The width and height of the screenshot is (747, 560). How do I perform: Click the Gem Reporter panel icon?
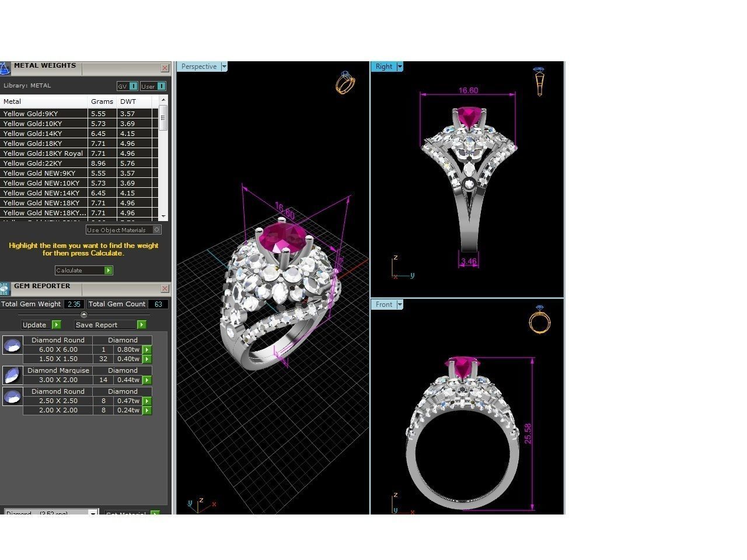coord(5,289)
